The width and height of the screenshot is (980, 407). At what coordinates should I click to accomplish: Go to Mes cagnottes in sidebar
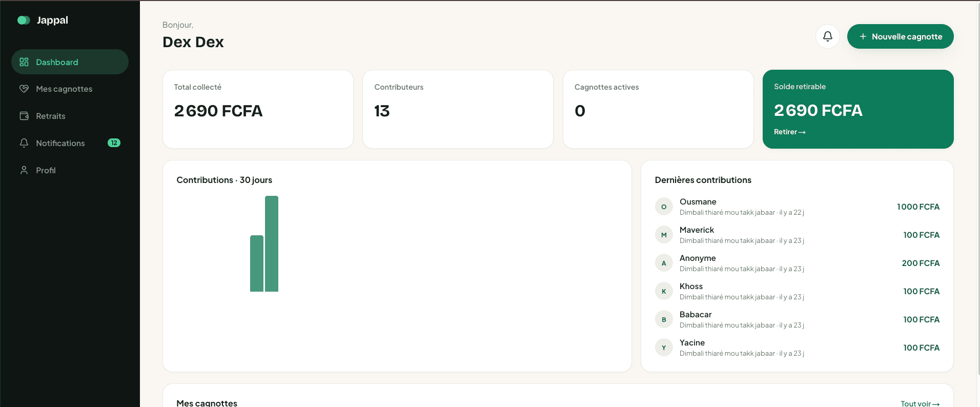[x=70, y=89]
